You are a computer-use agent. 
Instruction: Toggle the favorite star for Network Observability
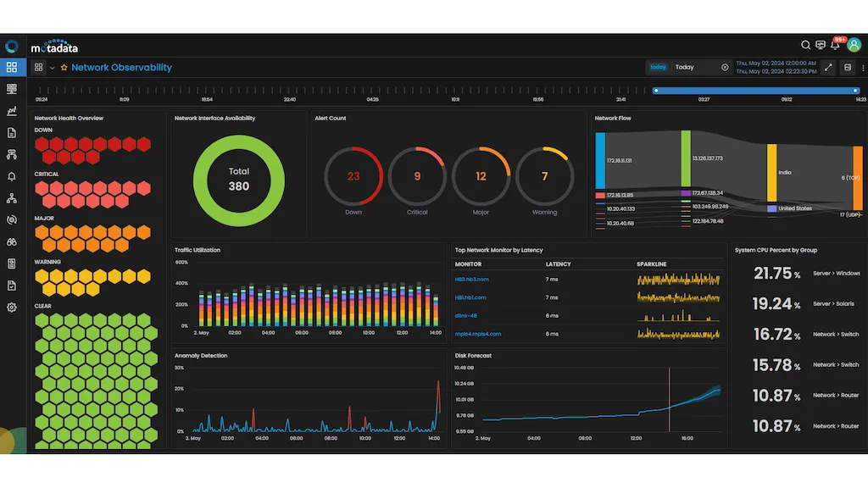64,68
